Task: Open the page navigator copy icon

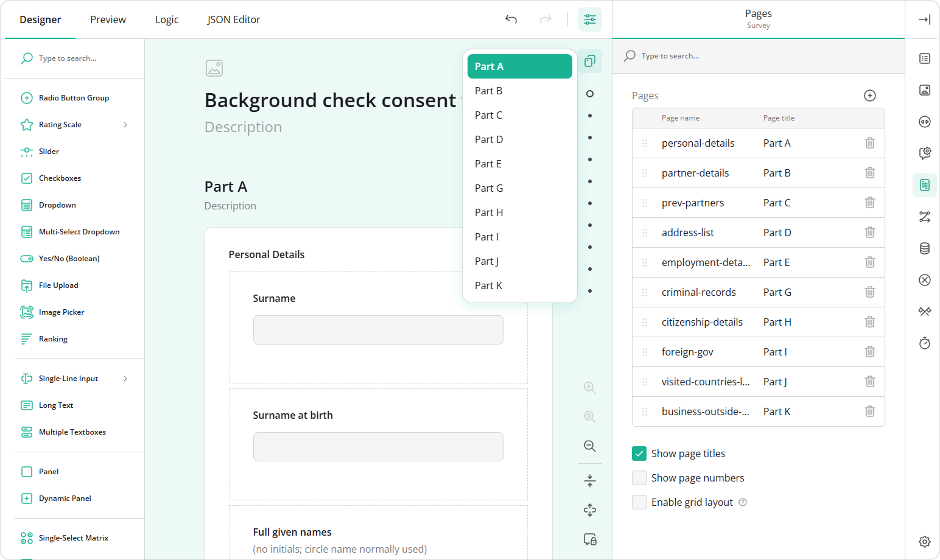Action: 590,61
